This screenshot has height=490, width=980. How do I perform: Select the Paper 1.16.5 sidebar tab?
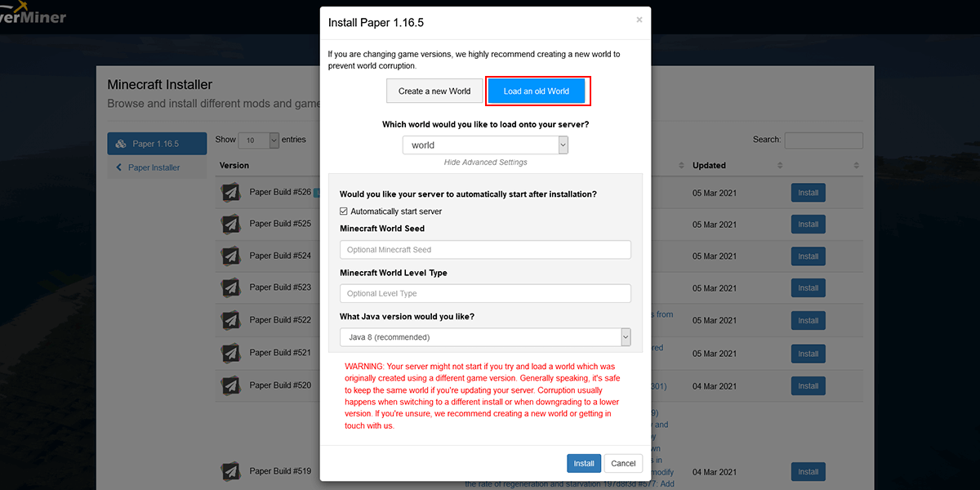click(x=157, y=144)
